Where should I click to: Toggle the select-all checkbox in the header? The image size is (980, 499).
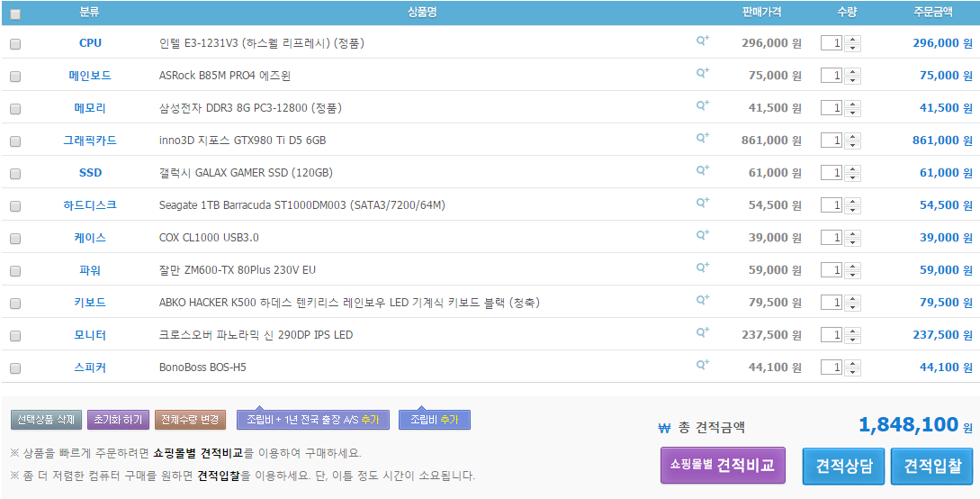pos(15,14)
